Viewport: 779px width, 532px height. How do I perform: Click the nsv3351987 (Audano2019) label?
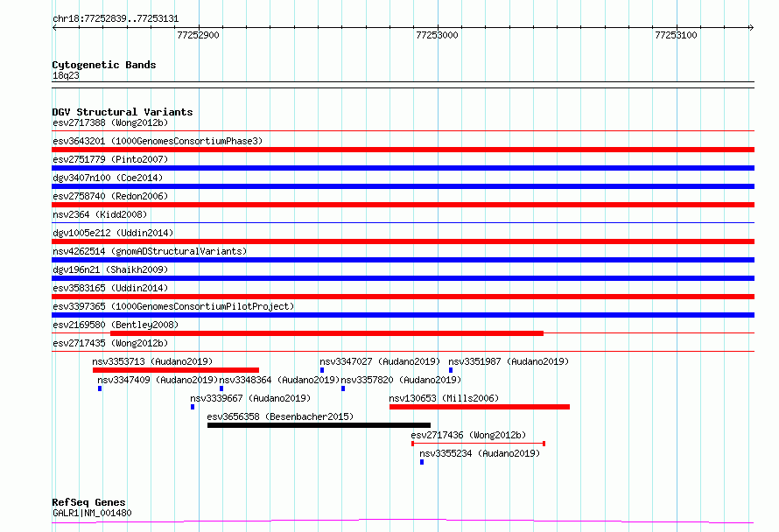coord(509,361)
